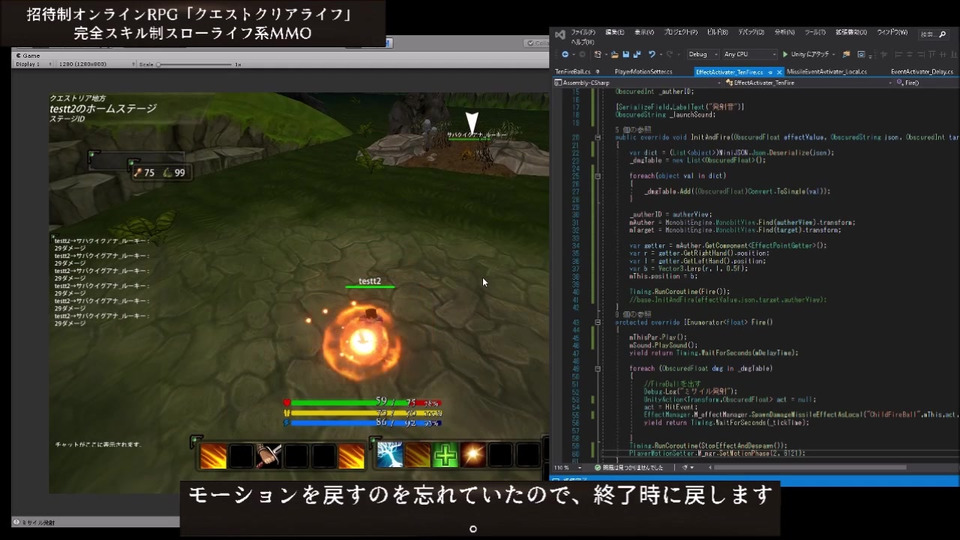Image resolution: width=960 pixels, height=540 pixels.
Task: Click the save all icon in VS toolbar
Action: pos(637,54)
